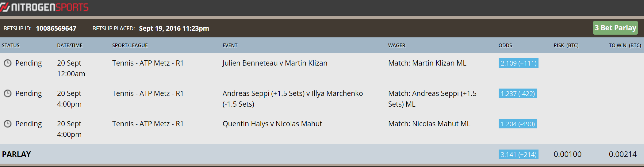Click pending clock icon for Klizan bet
This screenshot has height=167, width=644.
[8, 63]
